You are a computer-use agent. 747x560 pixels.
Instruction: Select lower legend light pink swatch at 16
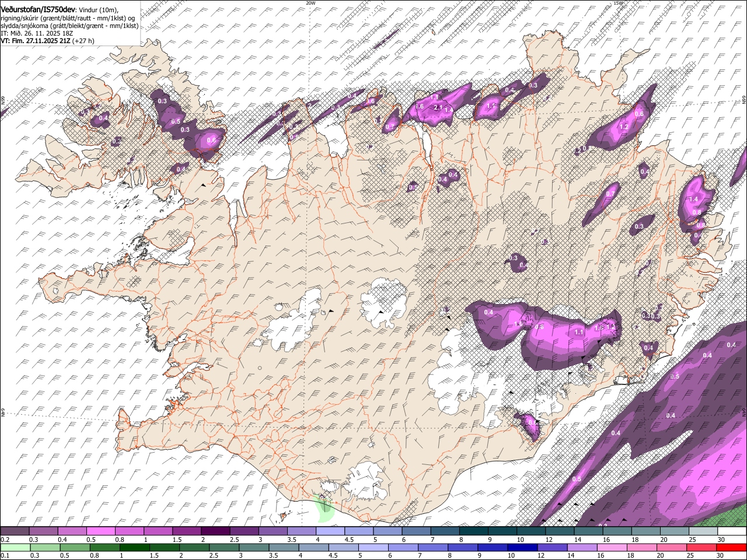(612, 547)
